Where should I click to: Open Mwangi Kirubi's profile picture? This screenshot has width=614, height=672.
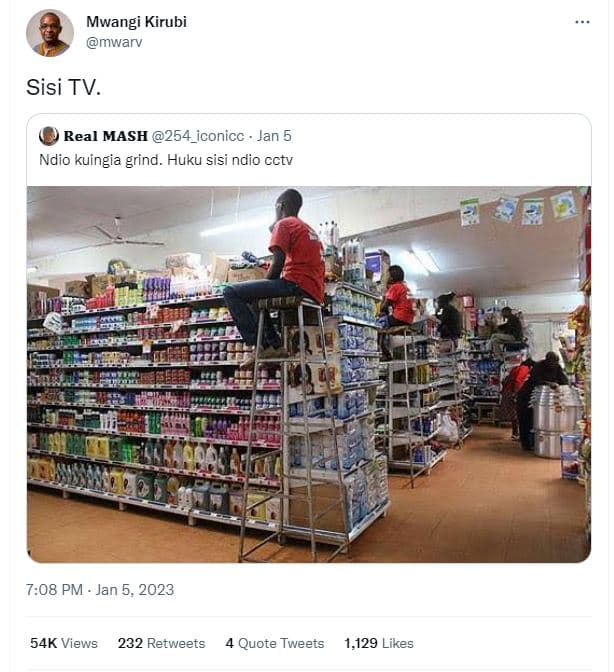coord(50,33)
